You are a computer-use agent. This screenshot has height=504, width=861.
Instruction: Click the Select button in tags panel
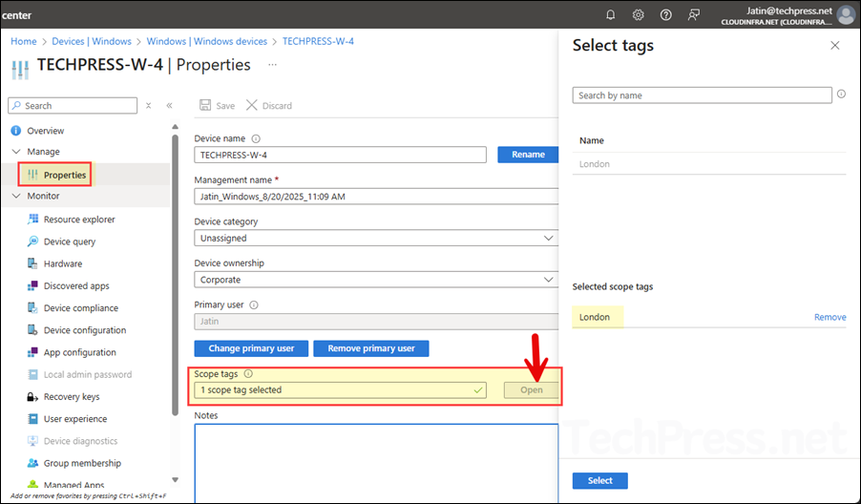(600, 480)
